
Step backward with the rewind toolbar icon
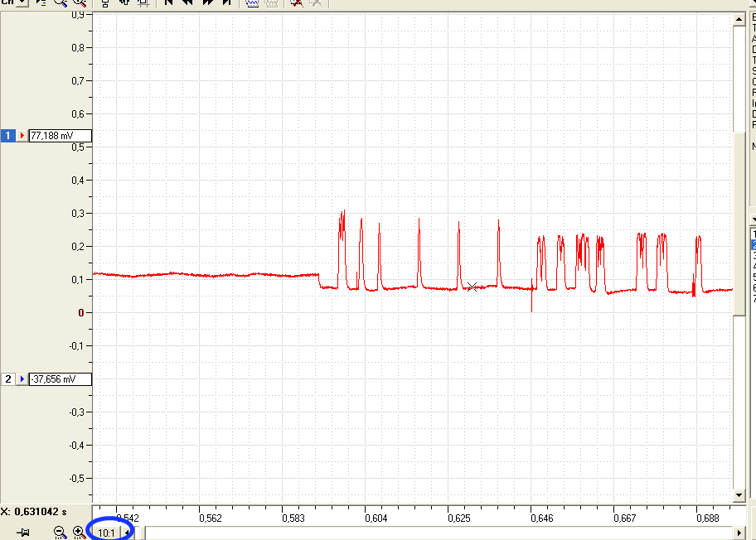187,2
